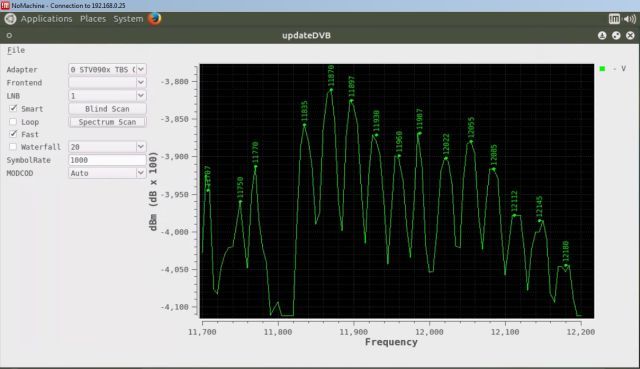Open the System menu
Screen dimensions: 640x369
pyautogui.click(x=128, y=19)
